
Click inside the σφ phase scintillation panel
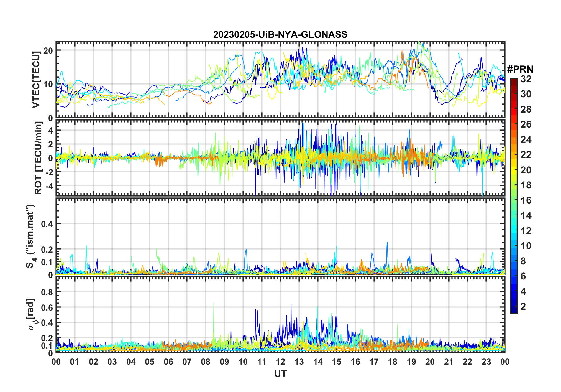click(280, 314)
